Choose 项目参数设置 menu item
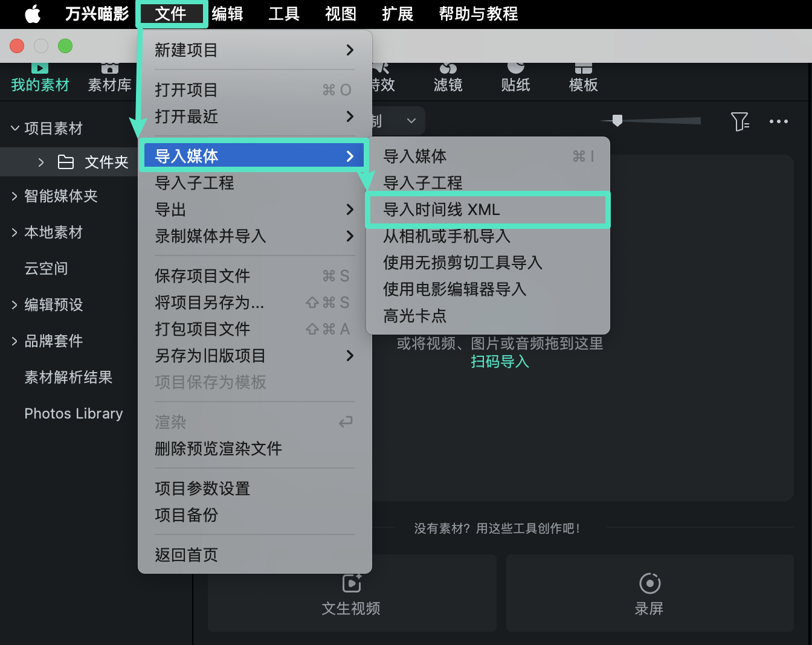The image size is (812, 645). click(x=255, y=489)
